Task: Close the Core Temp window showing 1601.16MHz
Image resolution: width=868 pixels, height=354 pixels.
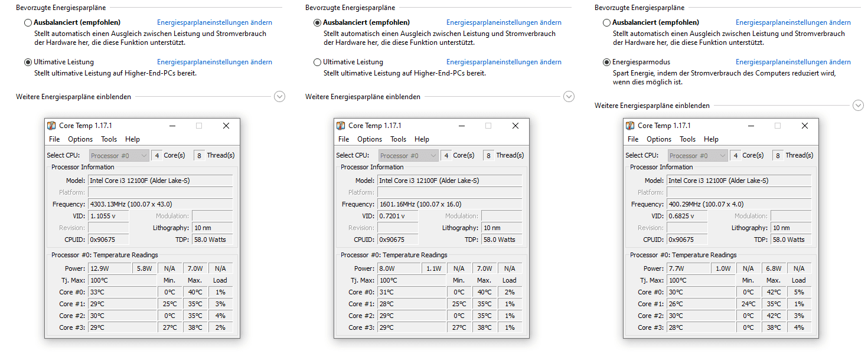Action: (515, 126)
